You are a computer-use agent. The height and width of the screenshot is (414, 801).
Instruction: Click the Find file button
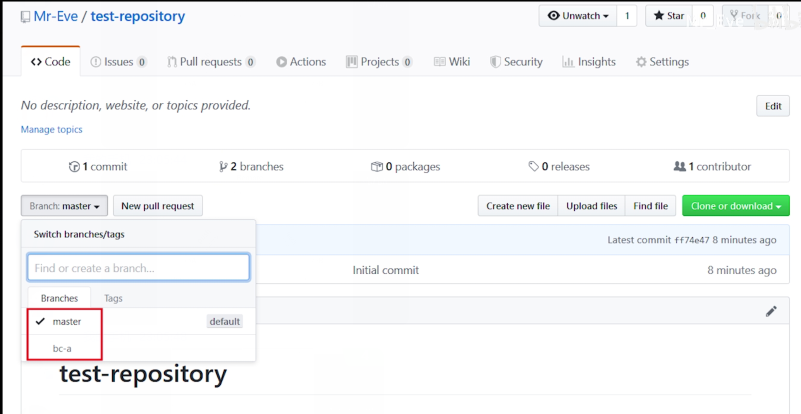(x=650, y=206)
